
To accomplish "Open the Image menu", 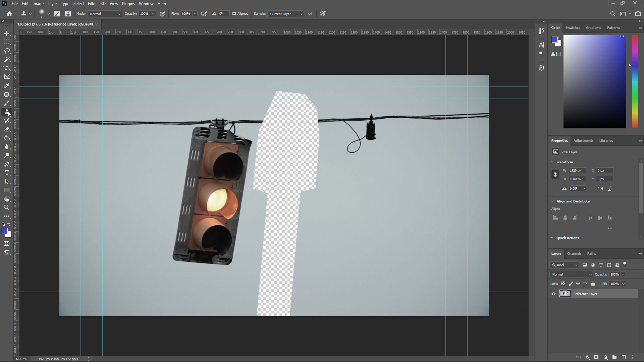I will pos(38,4).
